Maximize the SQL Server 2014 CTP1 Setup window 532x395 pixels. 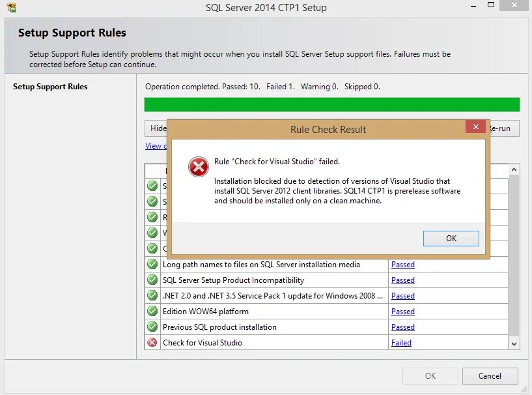(490, 5)
